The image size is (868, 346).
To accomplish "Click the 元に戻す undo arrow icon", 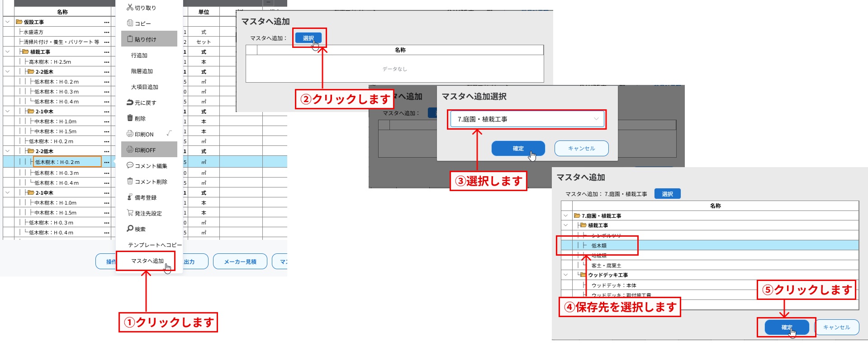I will 130,103.
